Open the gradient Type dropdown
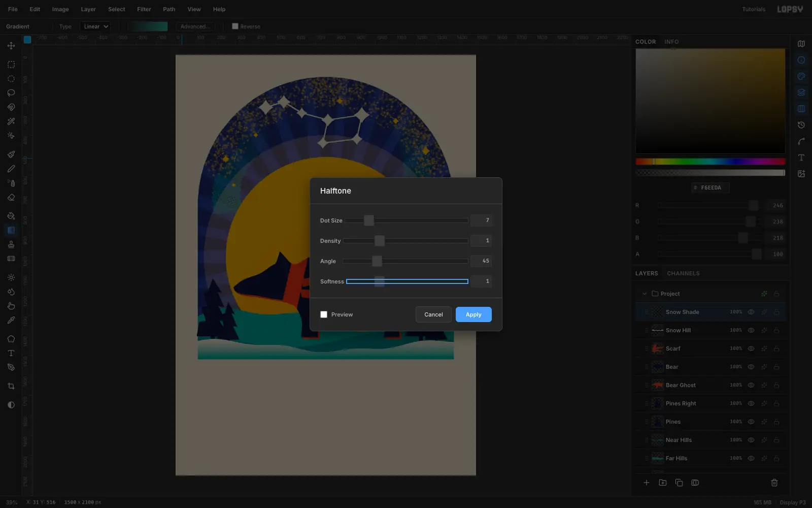This screenshot has width=812, height=508. pyautogui.click(x=95, y=26)
